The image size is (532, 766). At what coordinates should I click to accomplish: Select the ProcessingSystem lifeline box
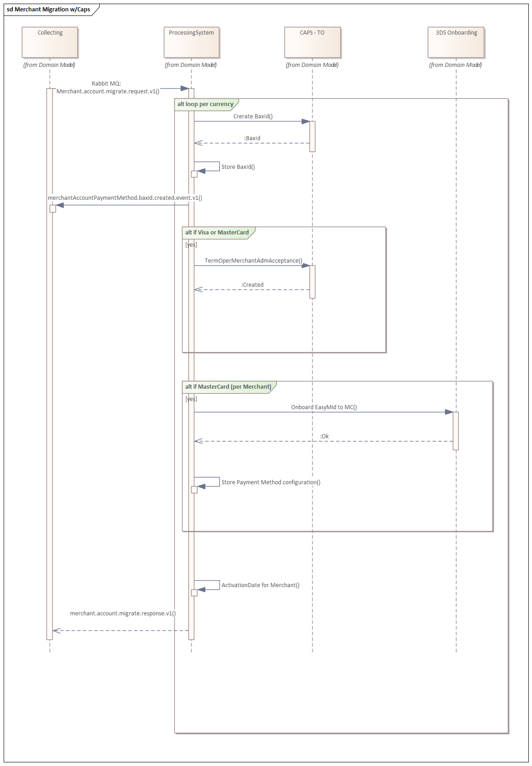tap(192, 42)
